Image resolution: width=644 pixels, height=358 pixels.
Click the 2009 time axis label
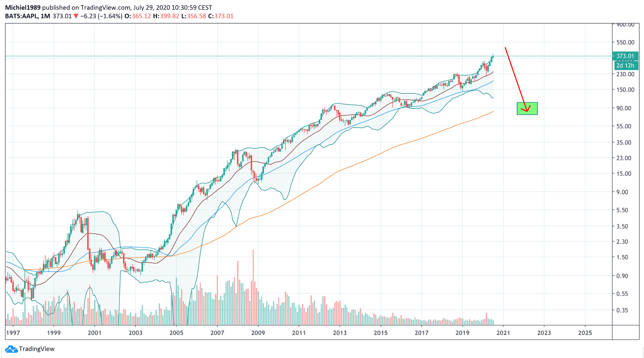point(258,333)
